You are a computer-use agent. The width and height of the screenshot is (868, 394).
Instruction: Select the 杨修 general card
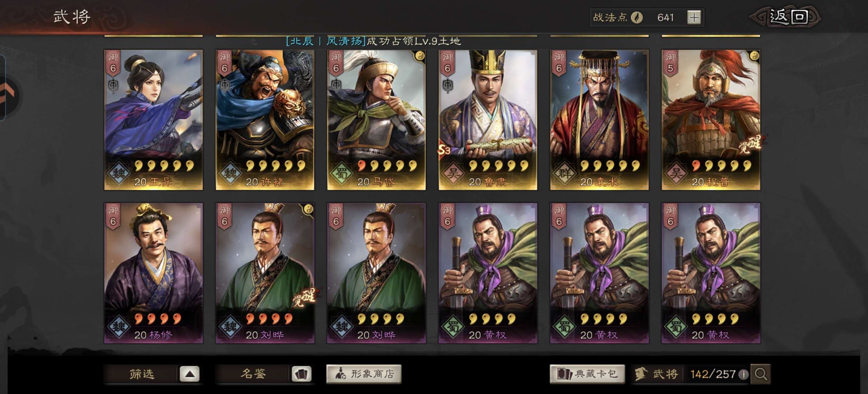click(x=153, y=273)
